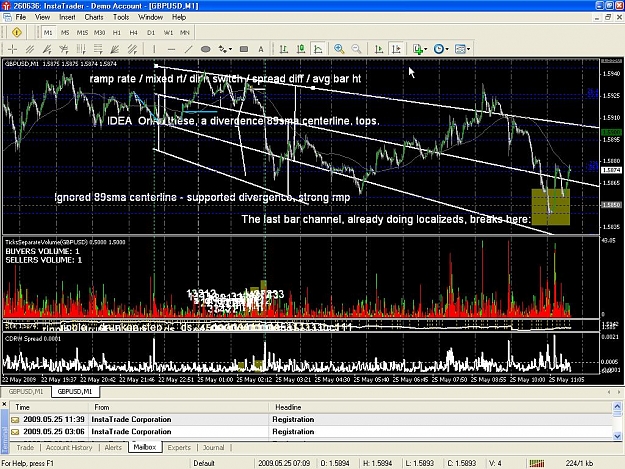Draw a diagonal trendline
Image resolution: width=625 pixels, height=469 pixels.
coord(188,49)
